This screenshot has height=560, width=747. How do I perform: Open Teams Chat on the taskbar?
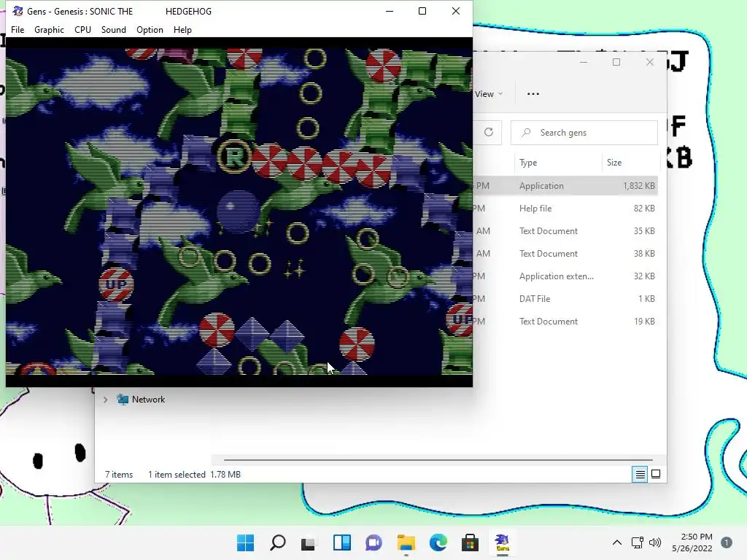click(374, 542)
